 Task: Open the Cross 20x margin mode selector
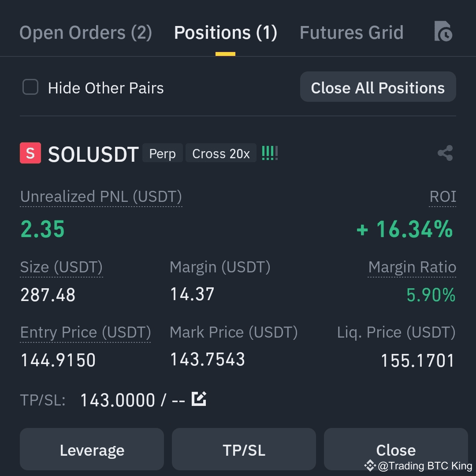pyautogui.click(x=221, y=153)
